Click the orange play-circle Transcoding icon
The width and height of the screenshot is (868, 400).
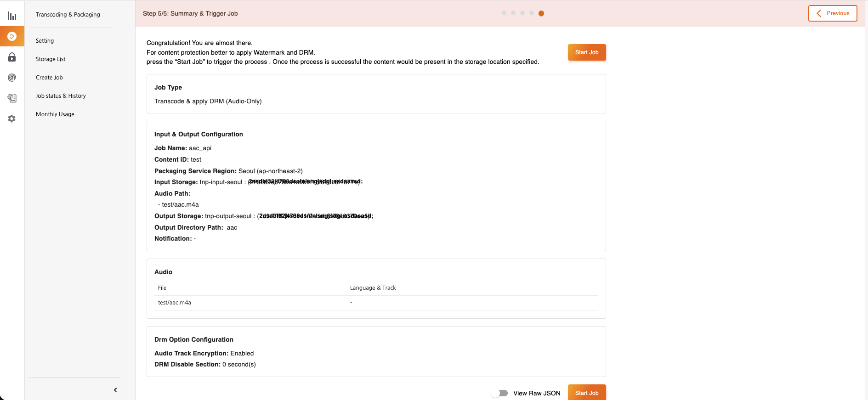click(12, 36)
